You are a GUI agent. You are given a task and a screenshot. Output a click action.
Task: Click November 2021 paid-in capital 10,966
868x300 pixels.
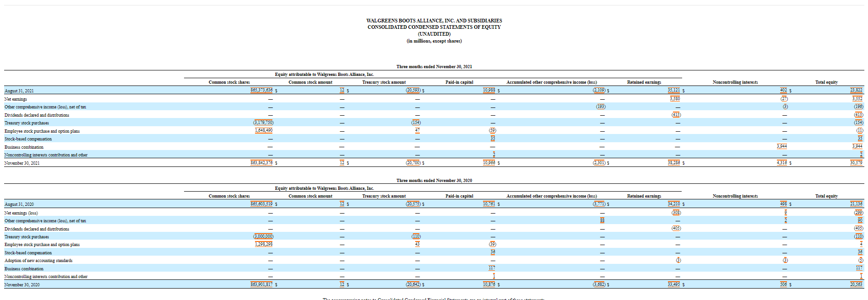[x=489, y=162]
